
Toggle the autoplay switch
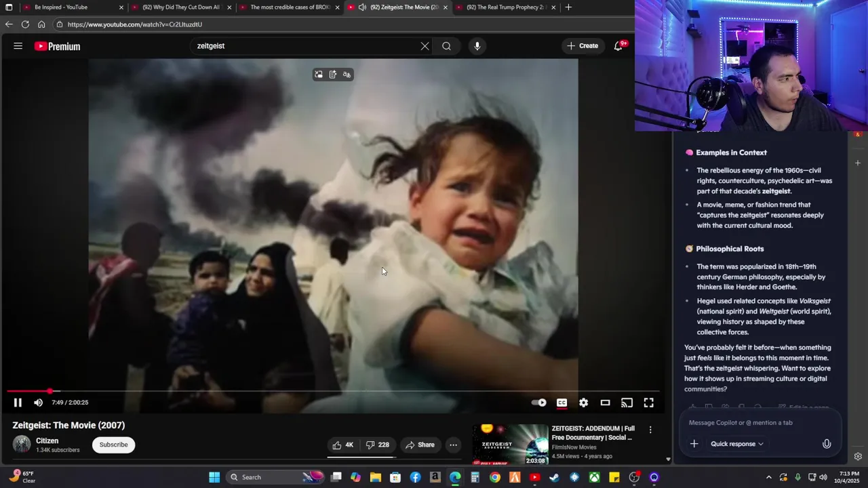click(539, 403)
